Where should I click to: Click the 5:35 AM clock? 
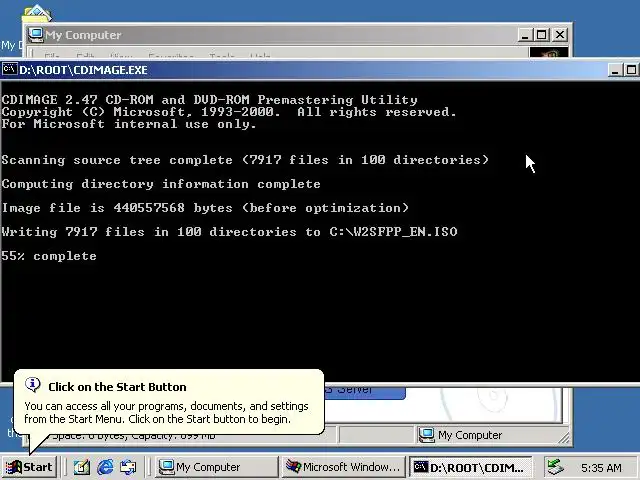(601, 467)
